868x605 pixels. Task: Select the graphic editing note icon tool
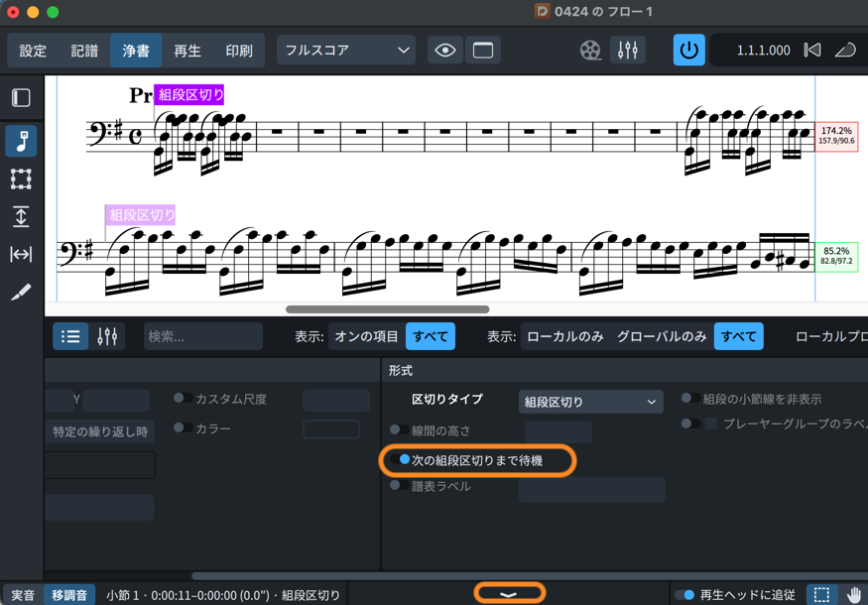click(21, 141)
